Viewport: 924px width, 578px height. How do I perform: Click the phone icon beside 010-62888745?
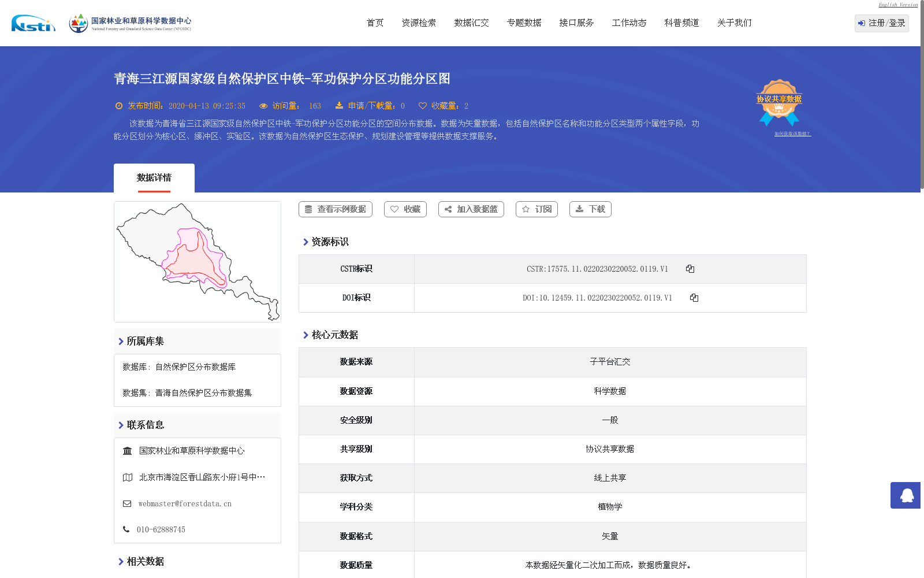point(126,529)
